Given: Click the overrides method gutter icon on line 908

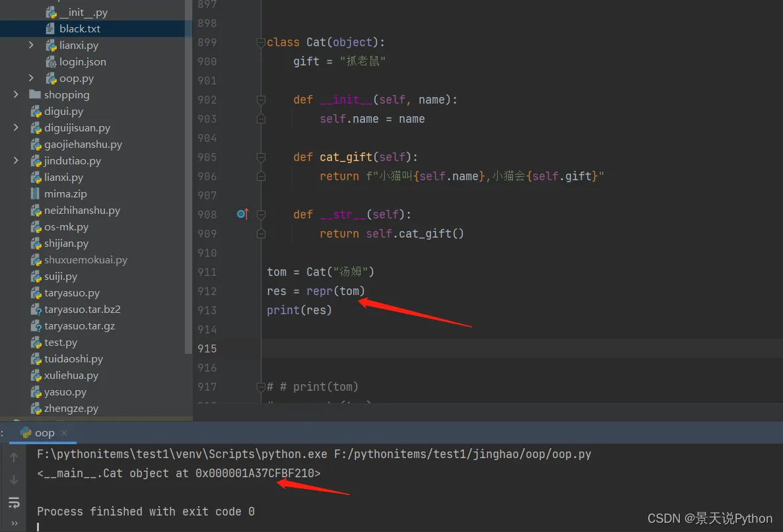Looking at the screenshot, I should pos(242,214).
